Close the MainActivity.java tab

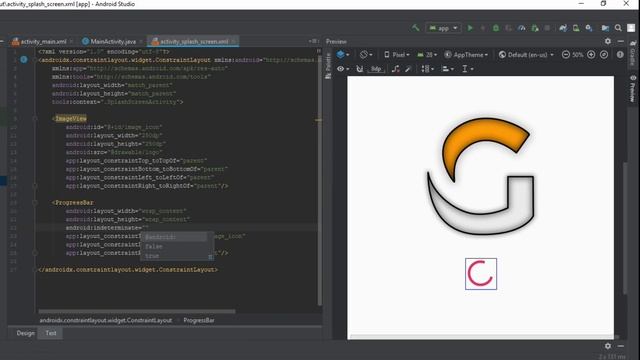(141, 41)
